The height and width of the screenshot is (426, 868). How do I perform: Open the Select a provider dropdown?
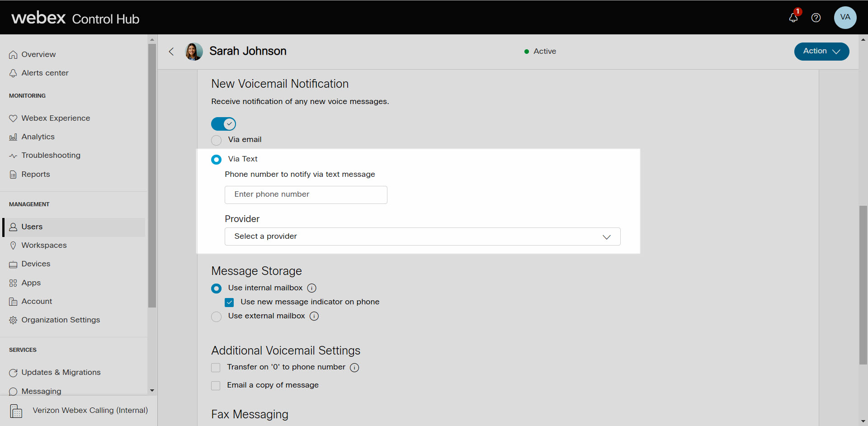pyautogui.click(x=422, y=236)
